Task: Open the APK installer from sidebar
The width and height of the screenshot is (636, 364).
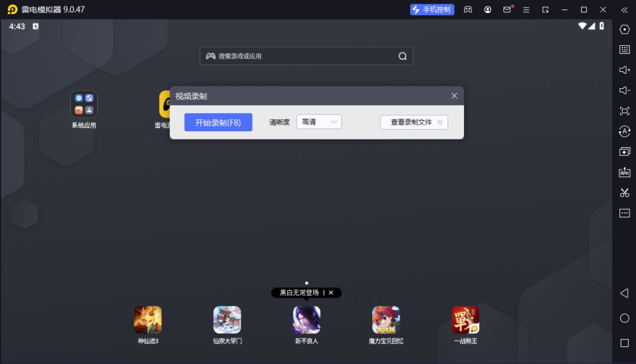Action: click(x=624, y=172)
